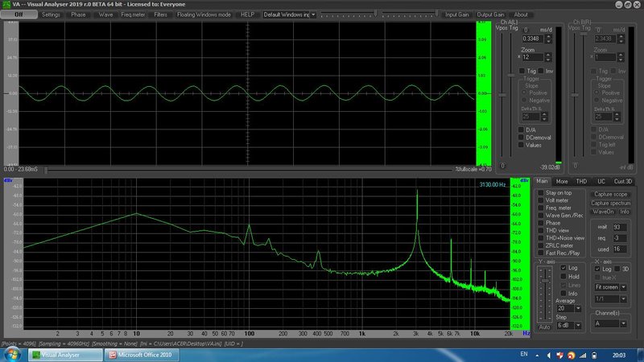Click the Ch A Vpos slider handle
644x362 pixels.
pyautogui.click(x=502, y=95)
